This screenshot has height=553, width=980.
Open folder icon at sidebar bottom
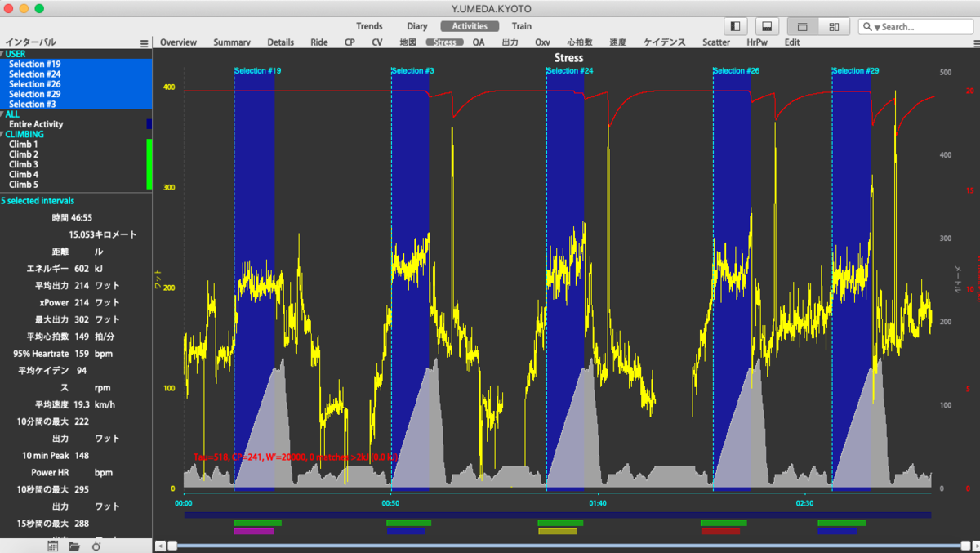(x=74, y=546)
